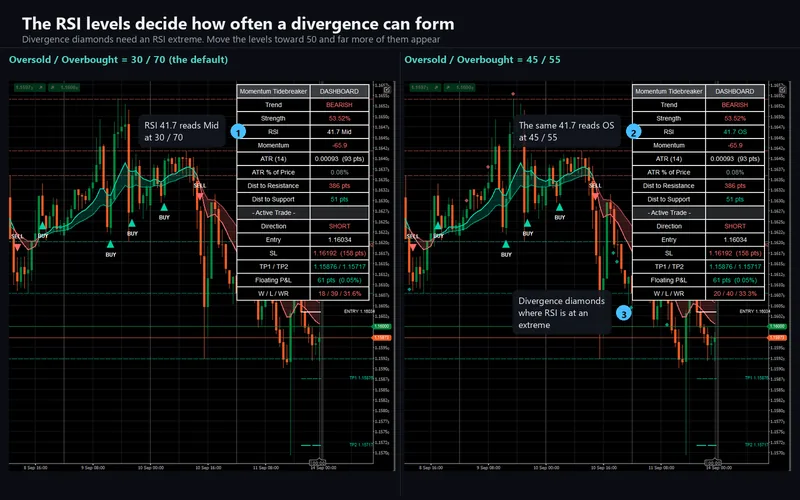
Task: Click the '386 pts' resistance distance in the 30/70 dashboard
Action: click(339, 186)
